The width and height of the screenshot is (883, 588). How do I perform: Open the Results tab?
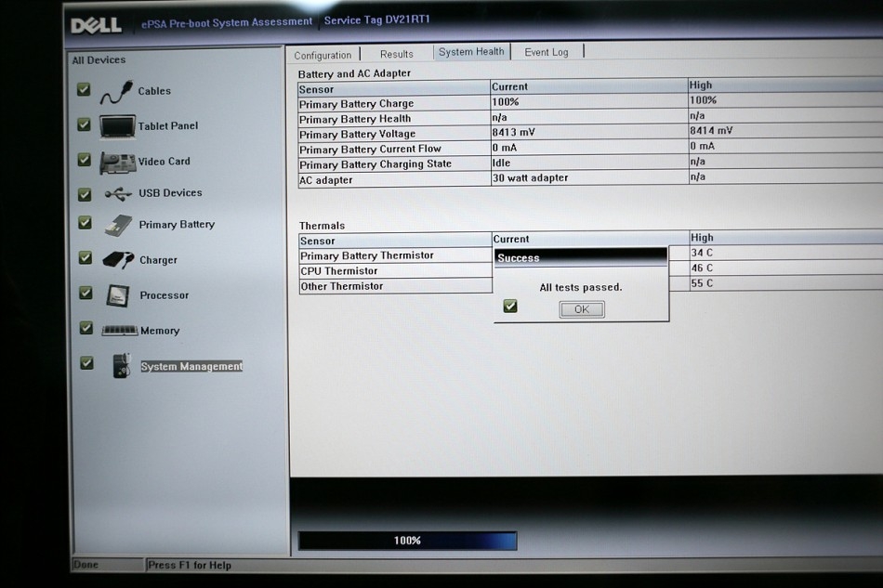point(397,54)
